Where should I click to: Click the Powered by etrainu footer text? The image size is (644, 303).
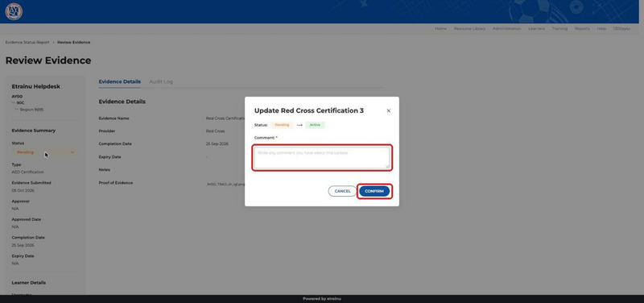pos(322,299)
